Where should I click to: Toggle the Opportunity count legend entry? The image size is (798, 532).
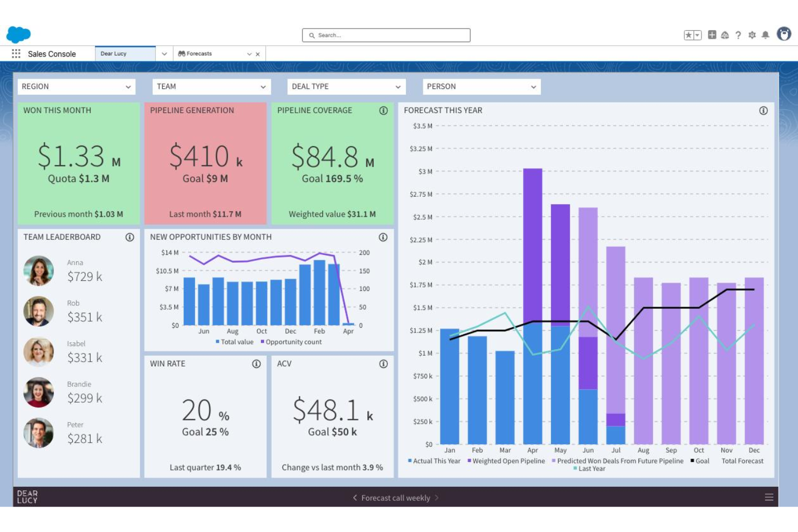[x=291, y=342]
